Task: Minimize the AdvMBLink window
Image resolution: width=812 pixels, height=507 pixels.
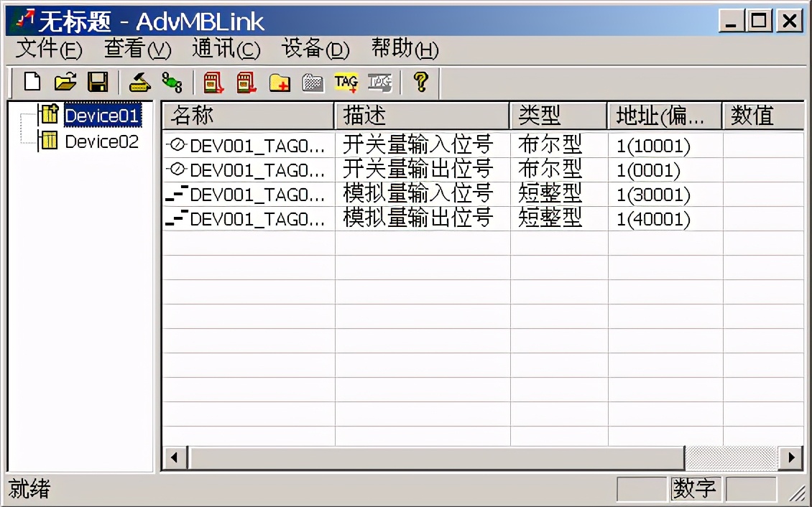Action: coord(731,21)
